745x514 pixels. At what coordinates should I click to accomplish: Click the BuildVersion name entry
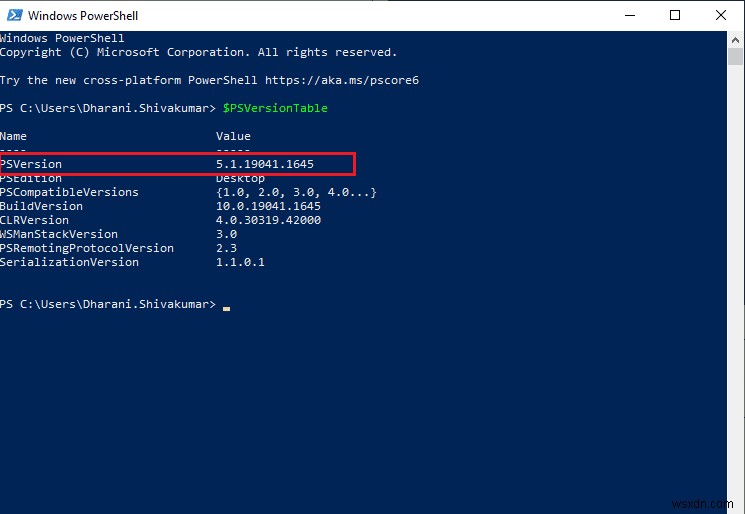(x=41, y=206)
